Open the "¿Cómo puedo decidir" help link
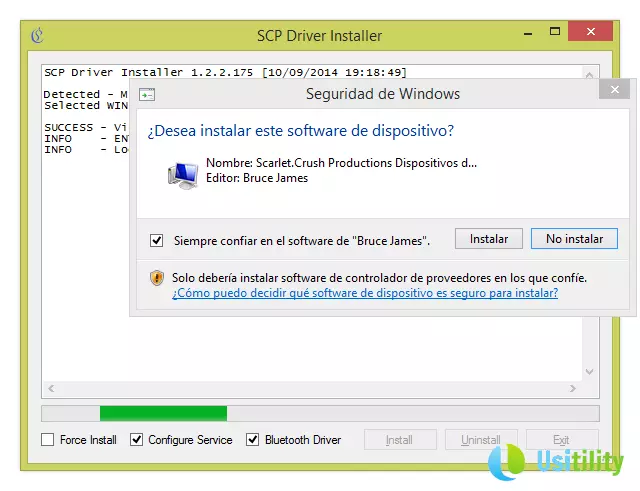Screen dimensions: 640x491 tap(364, 293)
